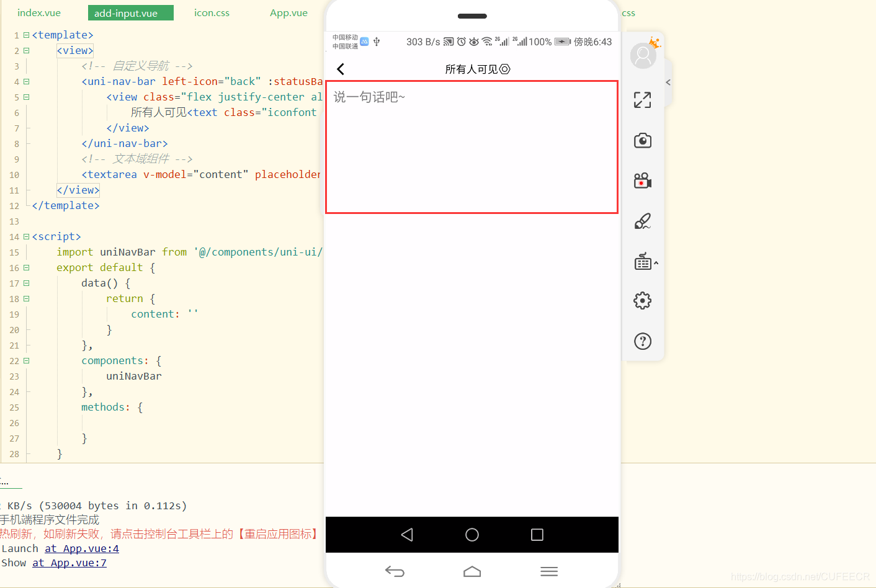Viewport: 876px width, 588px height.
Task: Collapse the side toolbar with chevron arrow
Action: point(668,82)
